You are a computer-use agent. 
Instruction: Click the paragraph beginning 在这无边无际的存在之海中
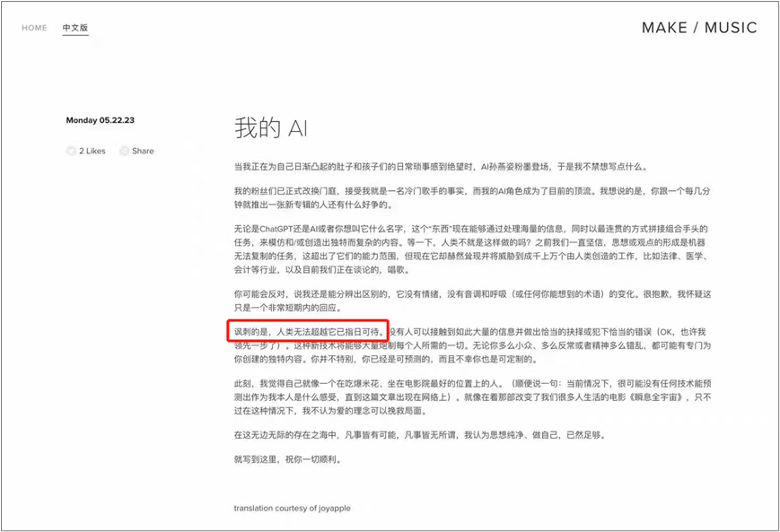pyautogui.click(x=420, y=435)
